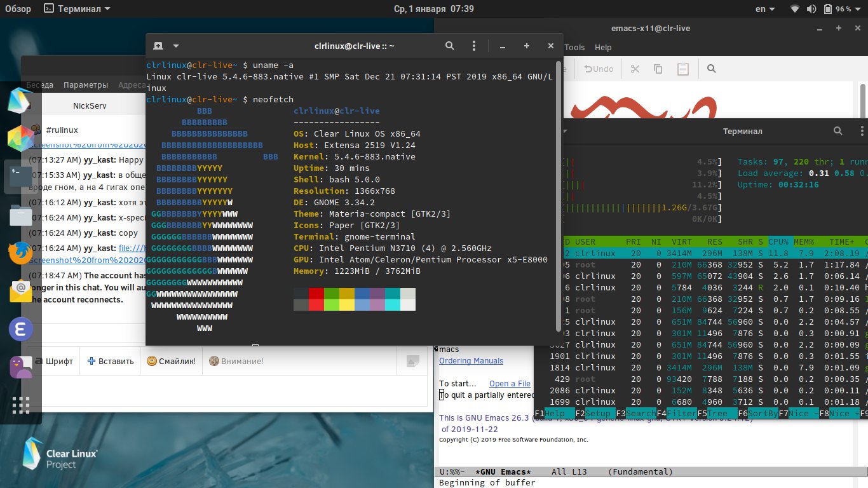
Task: Launch Firefox from the dock
Action: (20, 253)
